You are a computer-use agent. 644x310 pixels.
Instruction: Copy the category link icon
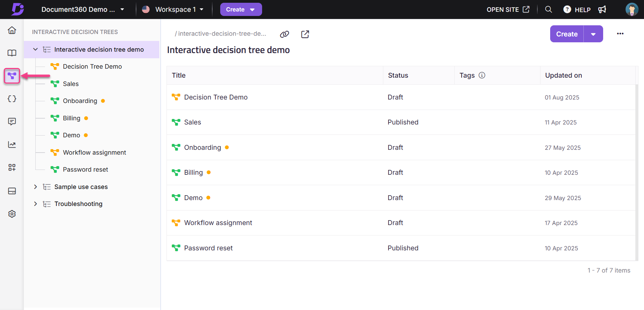click(284, 34)
